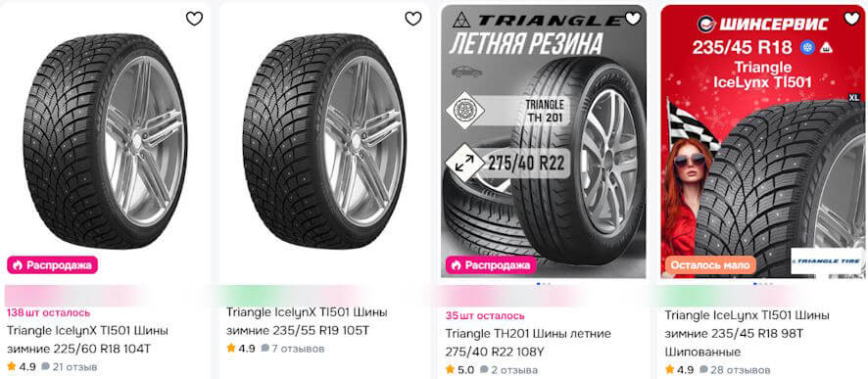Open the 7 отзывов reviews link

[293, 349]
